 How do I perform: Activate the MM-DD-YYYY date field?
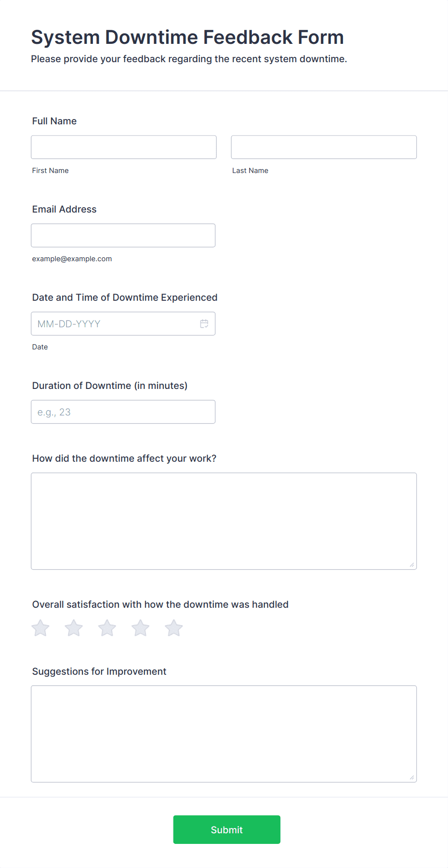coord(123,324)
